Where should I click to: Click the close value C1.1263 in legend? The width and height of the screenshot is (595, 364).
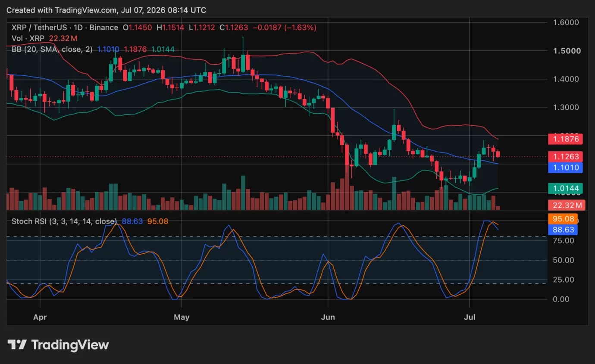234,28
